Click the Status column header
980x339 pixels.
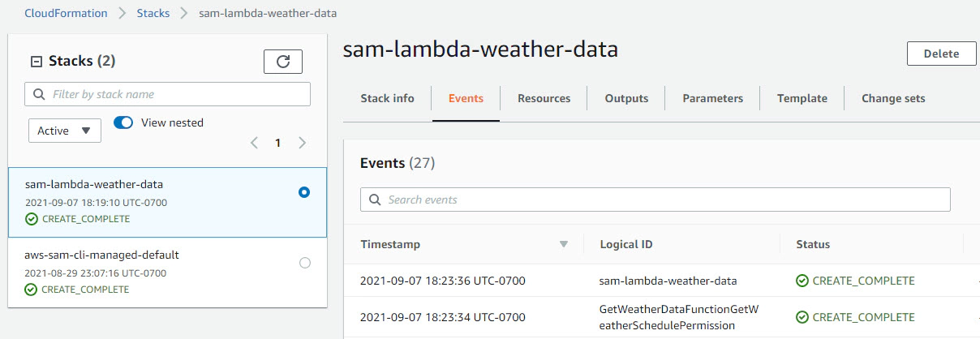pos(813,244)
